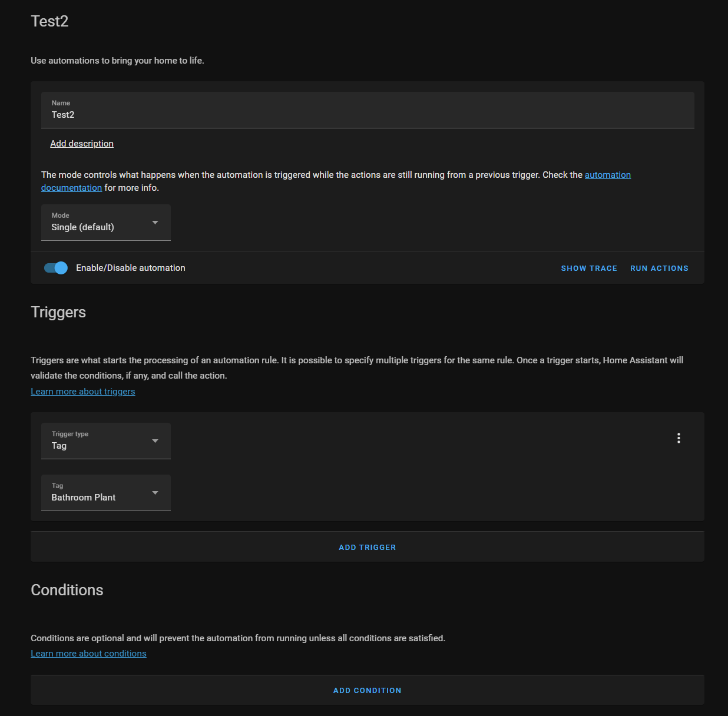Click the ADD CONDITION button
Viewport: 728px width, 716px height.
tap(368, 690)
